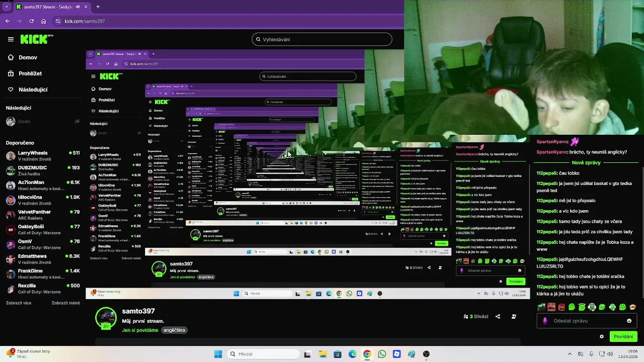Click Zobrazit více to show more channels
This screenshot has height=362, width=644.
[19, 303]
